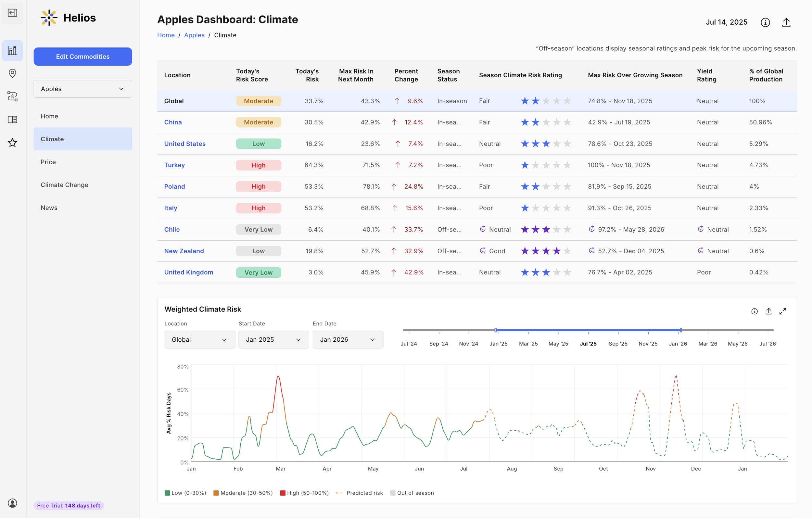The image size is (812, 518).
Task: Click info icon in Weighted Climate Risk
Action: (754, 311)
